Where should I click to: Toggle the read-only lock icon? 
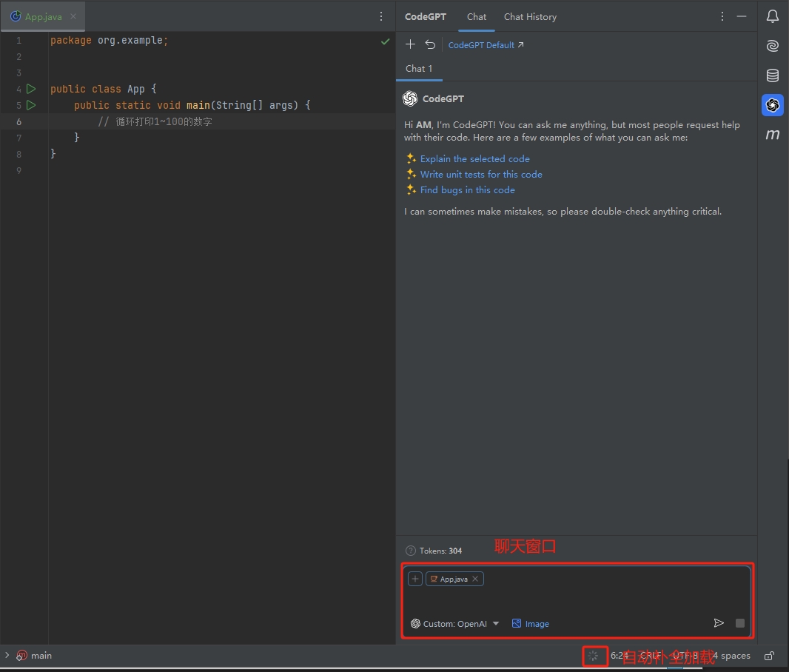tap(769, 656)
